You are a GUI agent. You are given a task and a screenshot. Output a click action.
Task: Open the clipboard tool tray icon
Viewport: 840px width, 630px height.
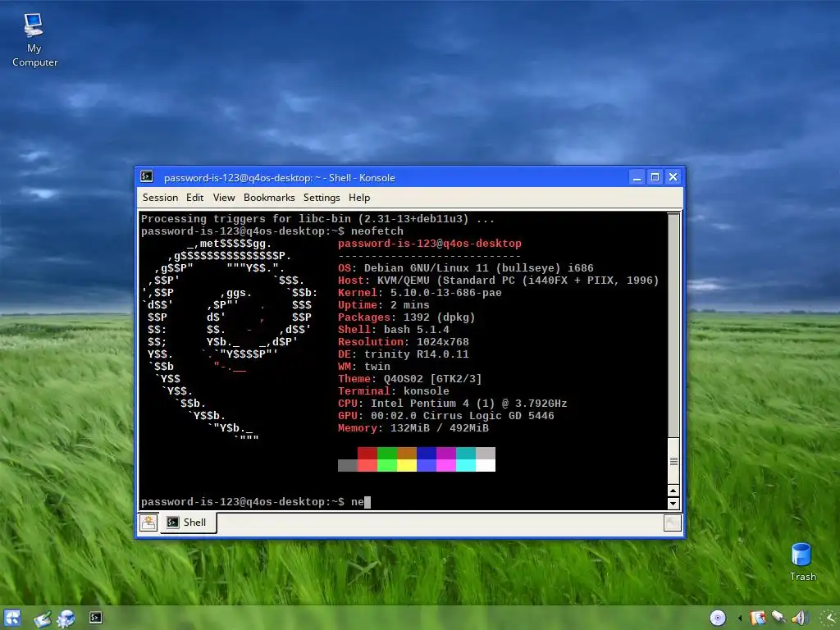coord(758,618)
